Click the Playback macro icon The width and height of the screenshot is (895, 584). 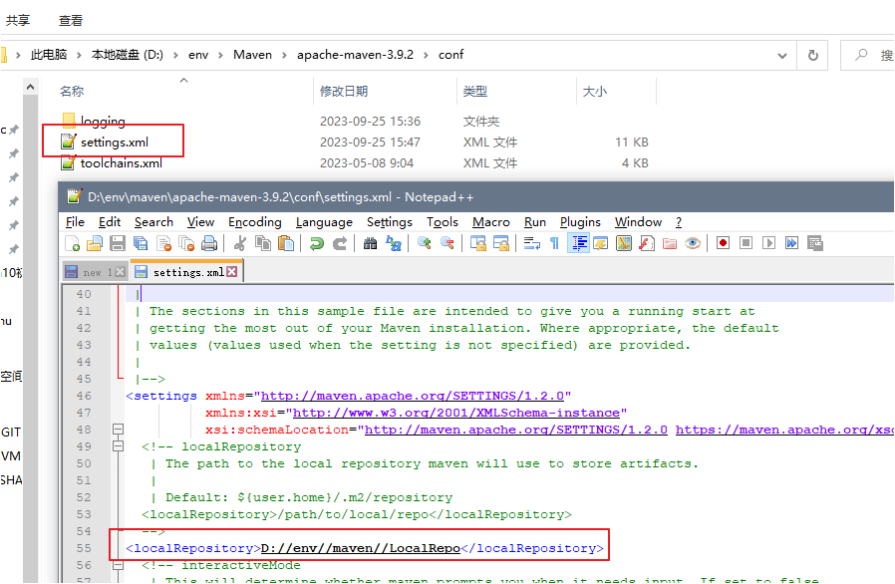tap(769, 243)
